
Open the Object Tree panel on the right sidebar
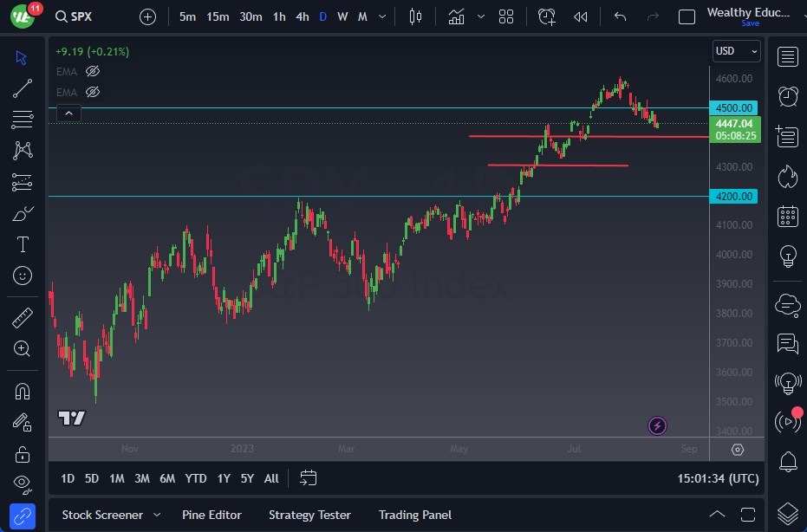pyautogui.click(x=787, y=512)
